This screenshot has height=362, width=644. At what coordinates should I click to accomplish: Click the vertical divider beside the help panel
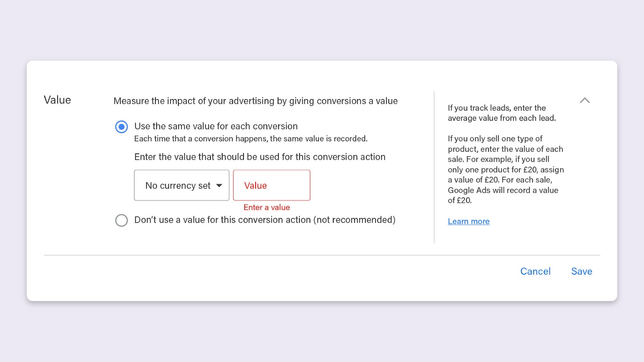point(434,167)
